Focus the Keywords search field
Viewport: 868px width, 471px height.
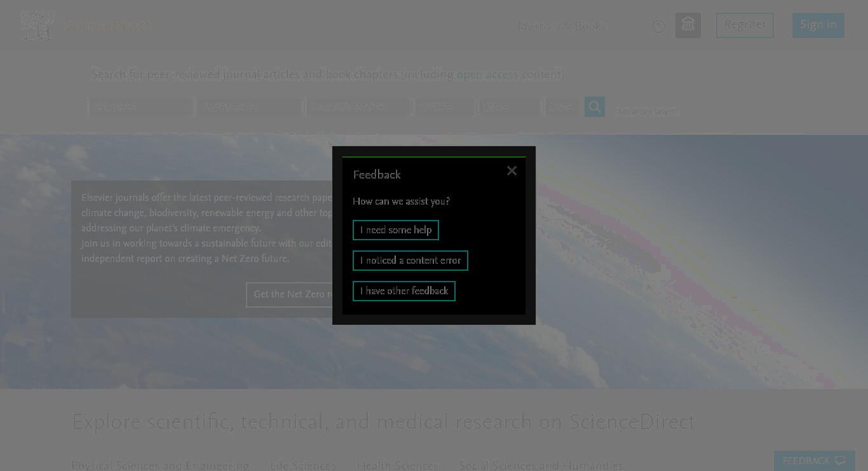140,107
